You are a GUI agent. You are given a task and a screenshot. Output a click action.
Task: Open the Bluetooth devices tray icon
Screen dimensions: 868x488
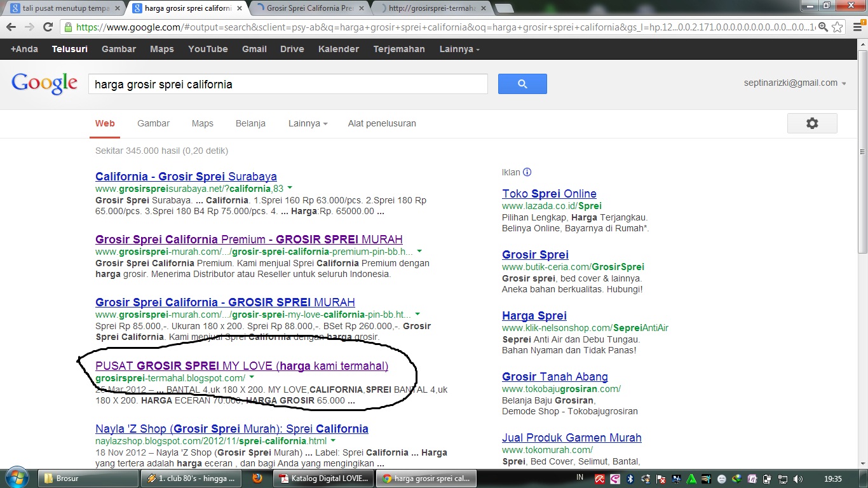tap(630, 480)
